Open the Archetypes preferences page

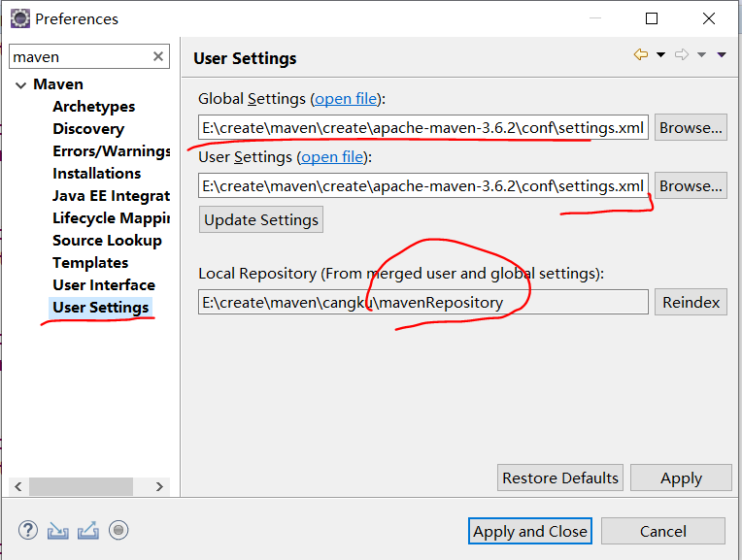(x=93, y=107)
